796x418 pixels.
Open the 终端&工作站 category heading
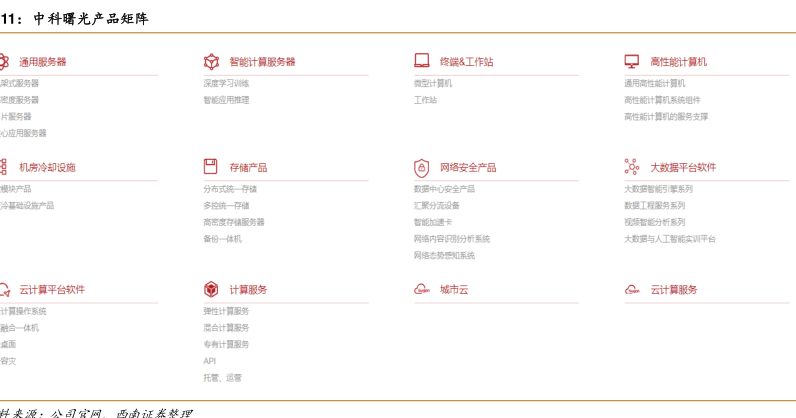[466, 62]
